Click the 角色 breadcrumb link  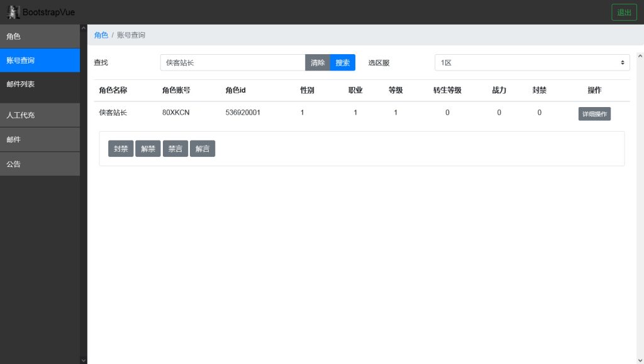coord(101,35)
